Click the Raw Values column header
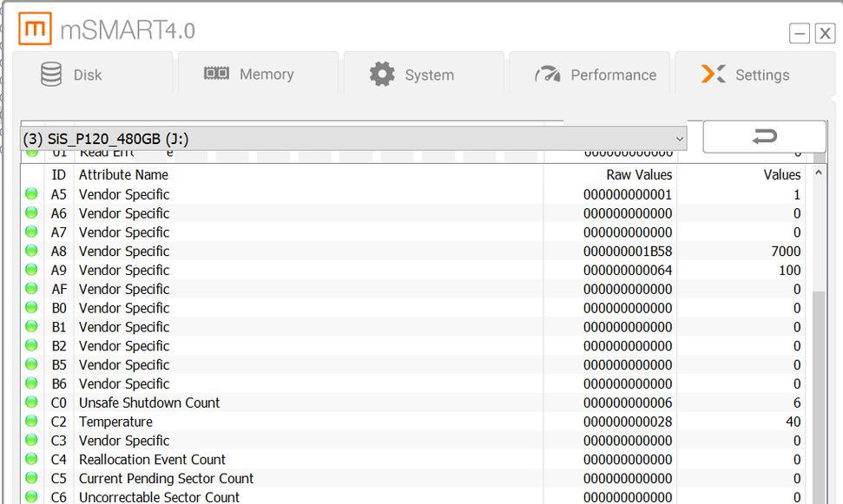 [639, 174]
